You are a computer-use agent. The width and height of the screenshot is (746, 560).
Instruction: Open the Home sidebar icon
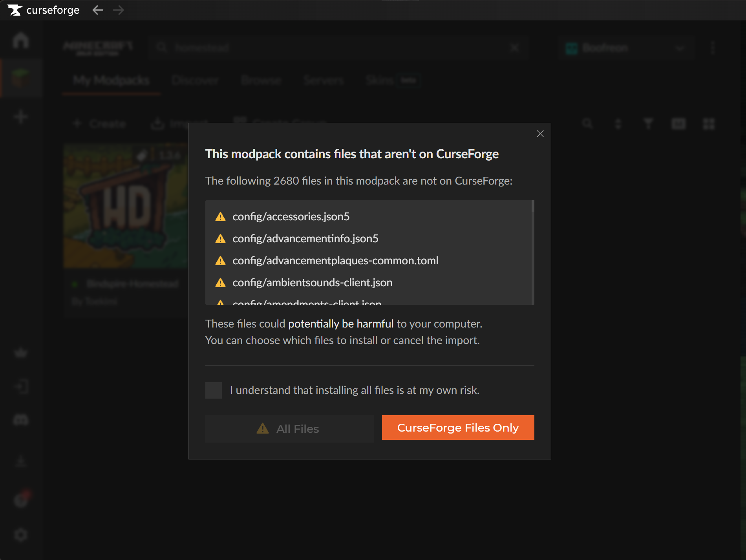point(21,40)
